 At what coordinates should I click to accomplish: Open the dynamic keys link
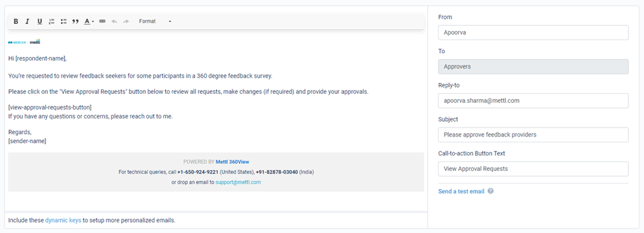point(63,220)
